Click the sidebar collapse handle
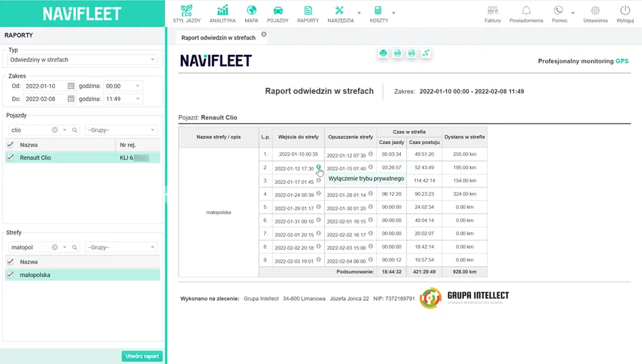The image size is (642, 364). (166, 196)
